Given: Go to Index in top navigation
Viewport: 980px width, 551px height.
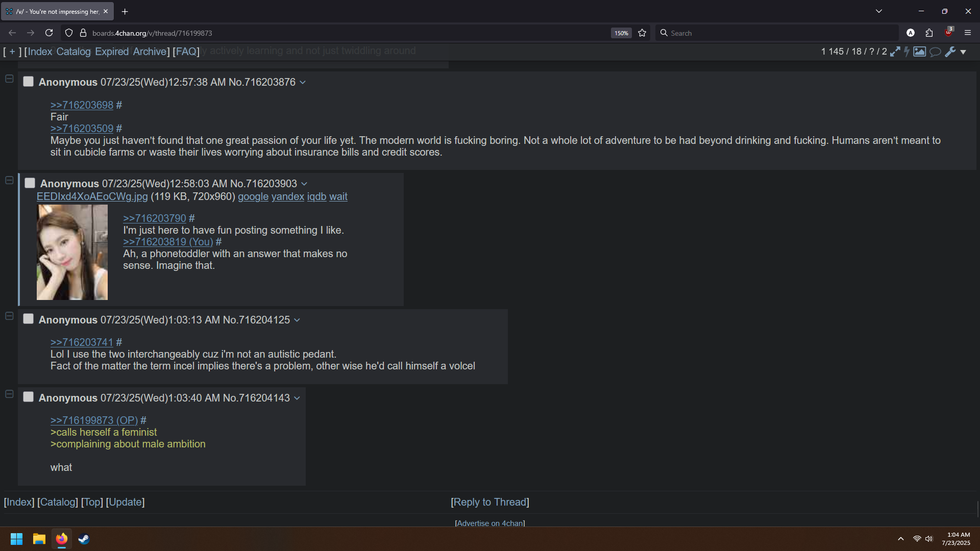Looking at the screenshot, I should coord(40,52).
